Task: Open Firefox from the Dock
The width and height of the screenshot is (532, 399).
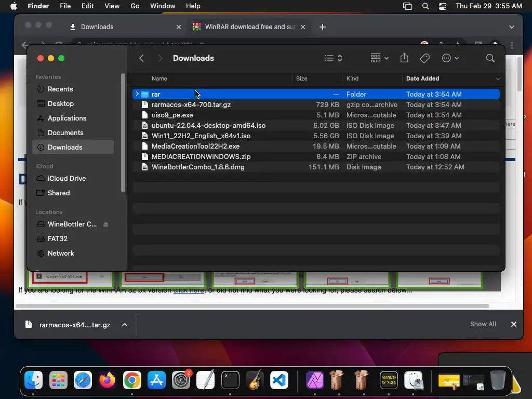Action: [107, 380]
